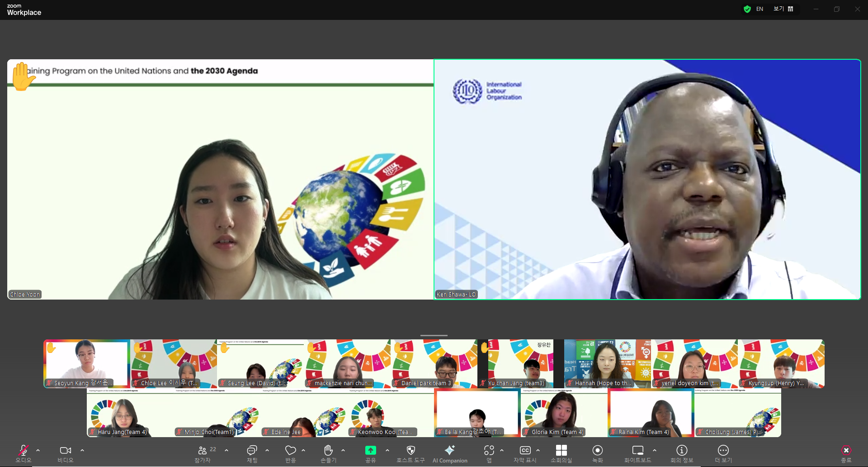
Task: Open the apps (앱) icon
Action: coord(489,450)
